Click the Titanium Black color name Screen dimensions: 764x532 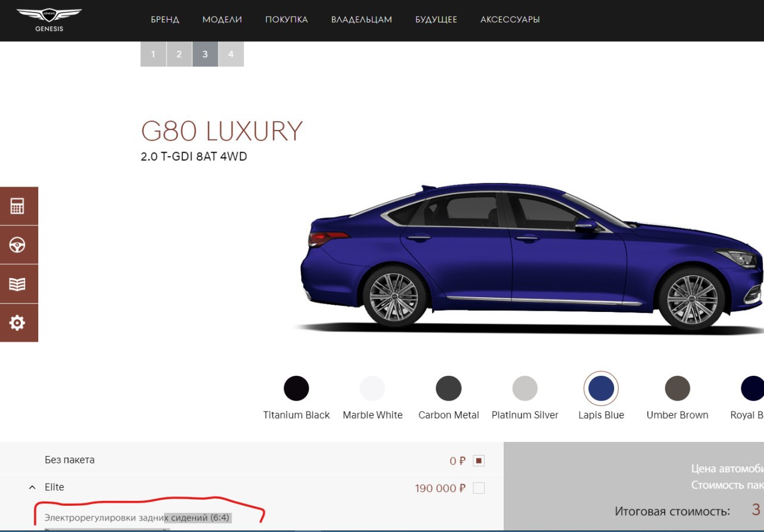pos(297,415)
